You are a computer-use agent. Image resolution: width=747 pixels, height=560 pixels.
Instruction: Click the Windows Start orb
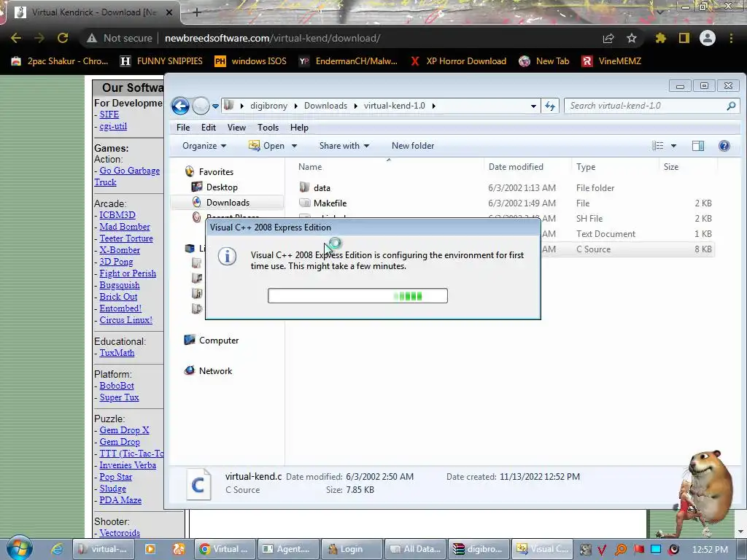(20, 548)
